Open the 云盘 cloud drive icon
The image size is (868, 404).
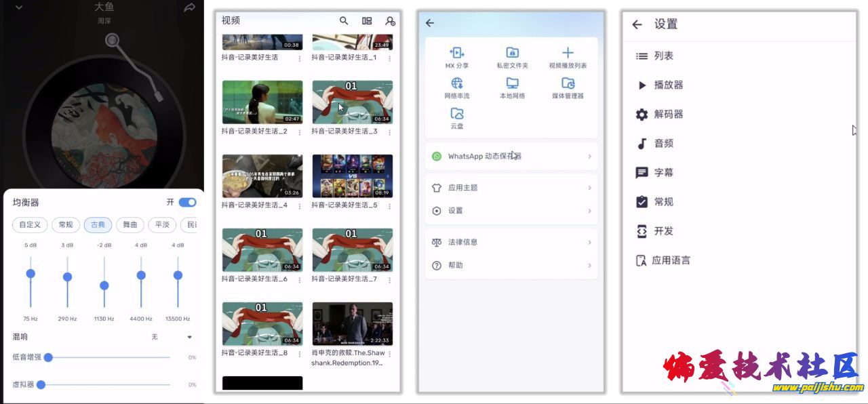click(457, 114)
